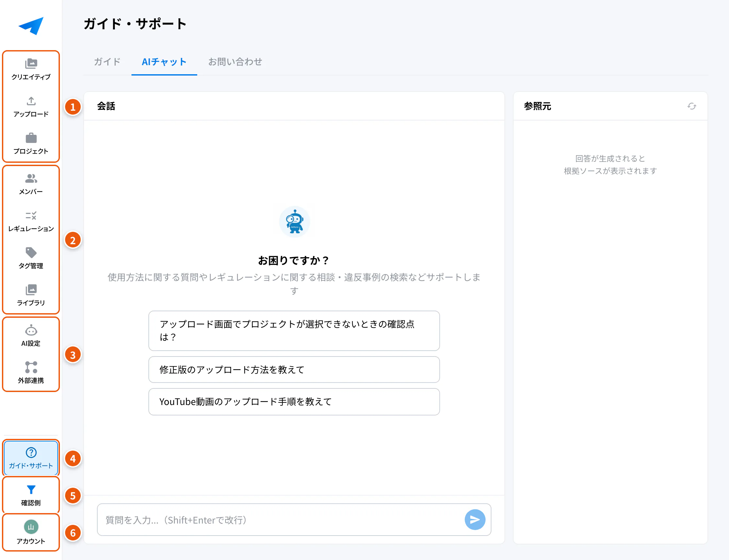Click the お困りですか？ heading

tap(294, 260)
